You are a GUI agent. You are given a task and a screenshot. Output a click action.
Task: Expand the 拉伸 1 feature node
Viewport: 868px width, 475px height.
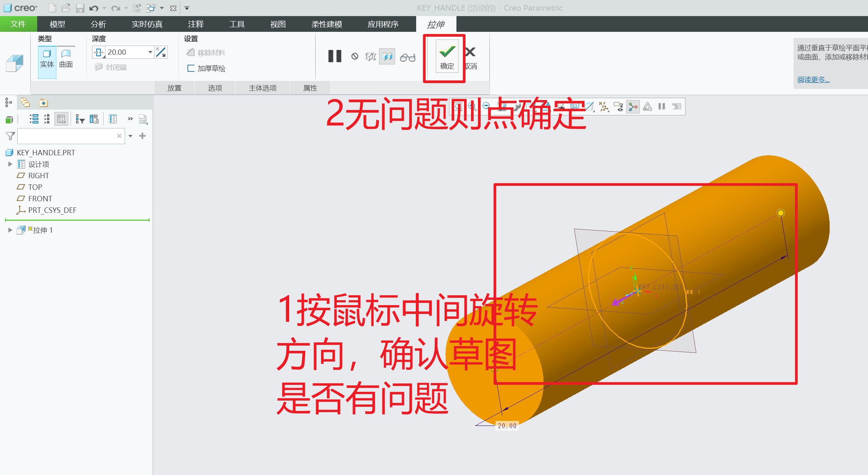coord(10,230)
